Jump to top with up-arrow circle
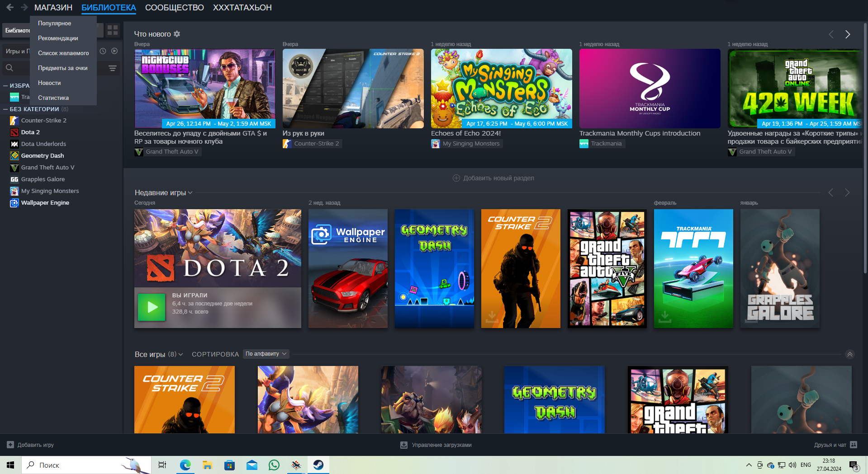 coord(850,354)
